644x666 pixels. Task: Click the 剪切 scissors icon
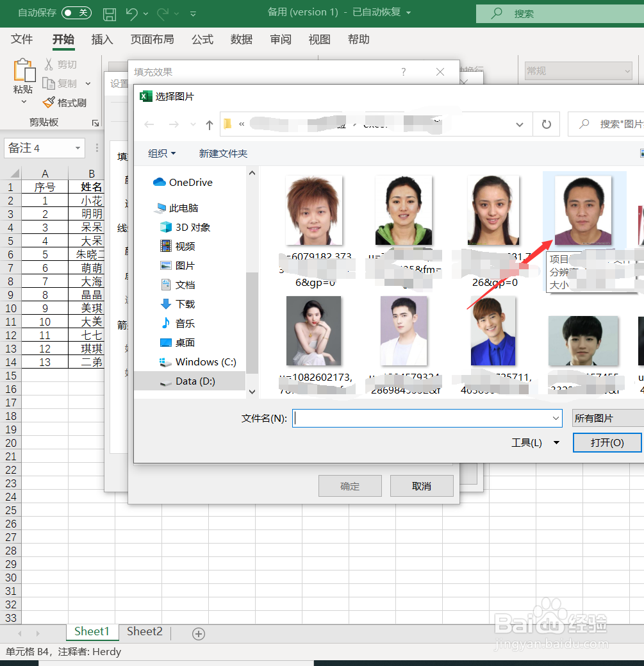coord(49,64)
